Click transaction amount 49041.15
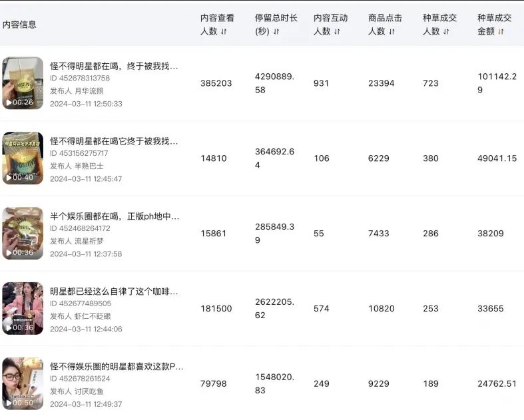 (497, 158)
